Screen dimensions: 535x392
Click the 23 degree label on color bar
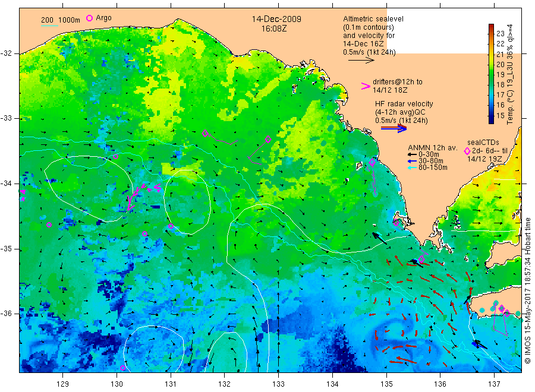pyautogui.click(x=500, y=33)
